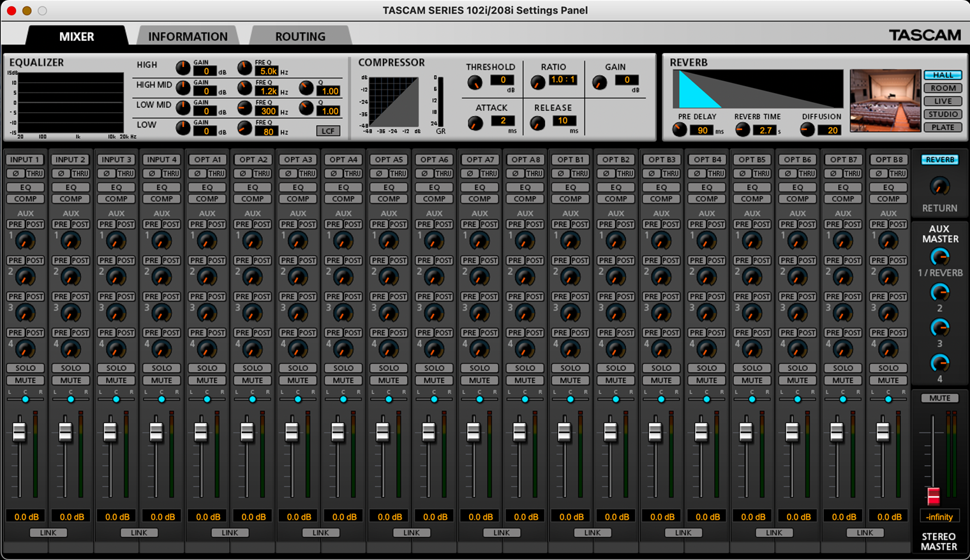This screenshot has width=970, height=560.
Task: Click the INPUT 4 level value field
Action: 162,517
